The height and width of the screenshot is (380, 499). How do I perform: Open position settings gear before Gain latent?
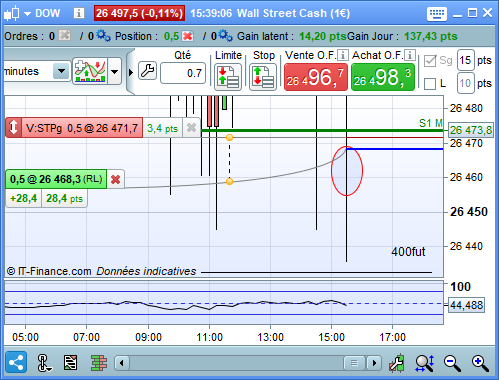click(226, 36)
